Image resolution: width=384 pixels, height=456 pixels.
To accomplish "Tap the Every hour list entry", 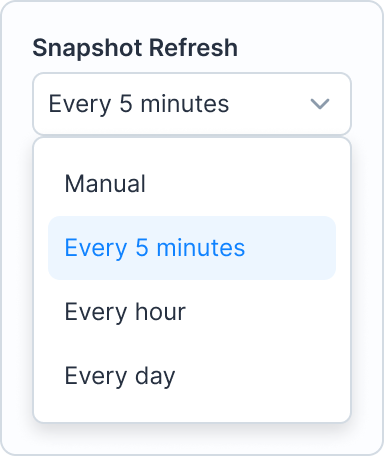I will click(x=192, y=312).
